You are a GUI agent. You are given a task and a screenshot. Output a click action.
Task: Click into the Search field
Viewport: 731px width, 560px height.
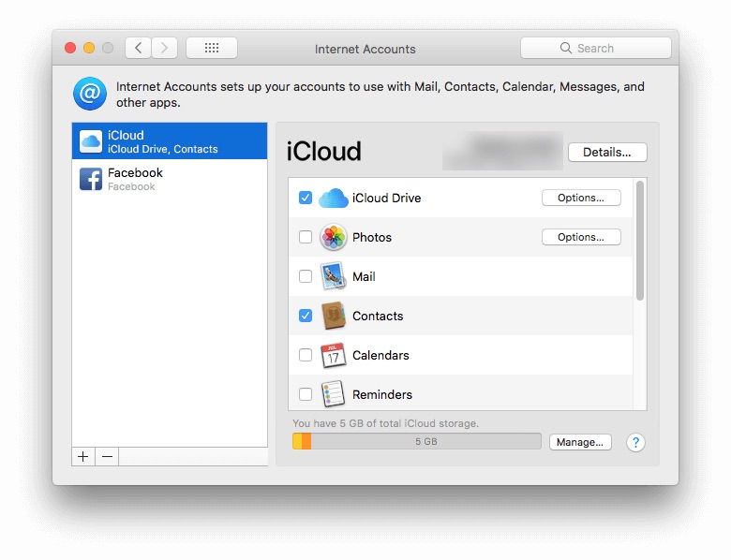596,48
